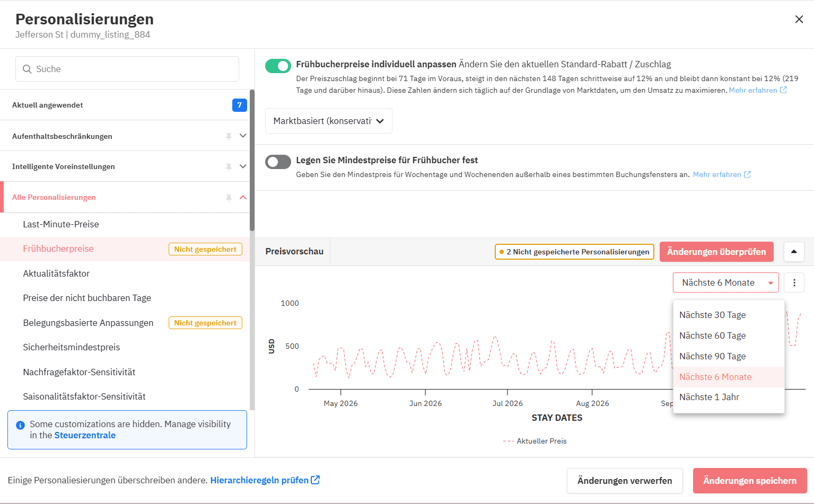Screen dimensions: 814x504
Task: Click the Änderungen speichern button
Action: point(749,481)
